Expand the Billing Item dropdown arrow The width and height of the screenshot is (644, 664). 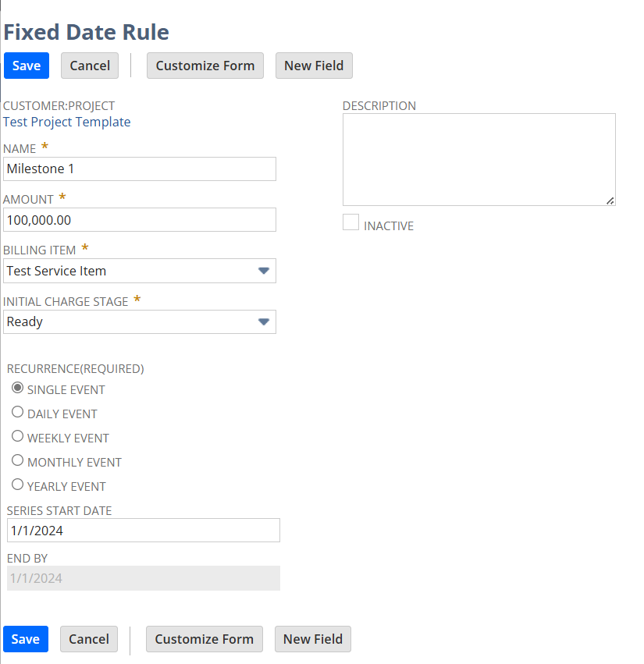264,271
